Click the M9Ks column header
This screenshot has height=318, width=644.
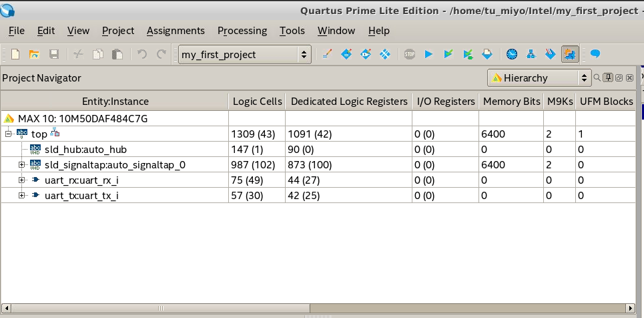[x=560, y=101]
